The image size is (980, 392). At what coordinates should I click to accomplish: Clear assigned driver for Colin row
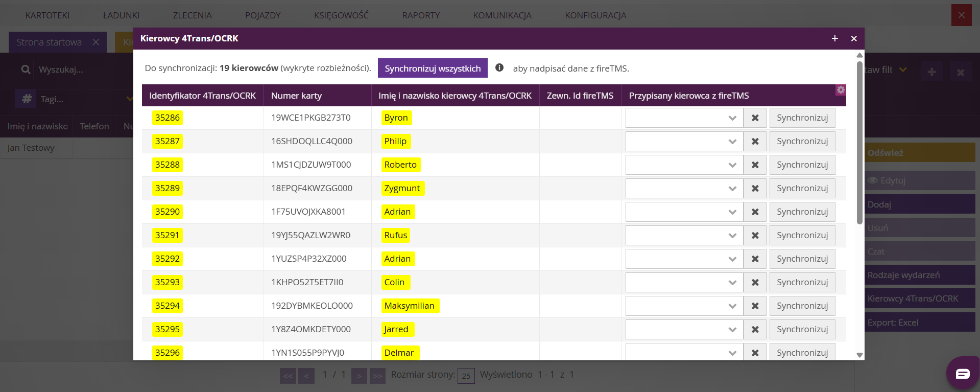click(x=755, y=282)
